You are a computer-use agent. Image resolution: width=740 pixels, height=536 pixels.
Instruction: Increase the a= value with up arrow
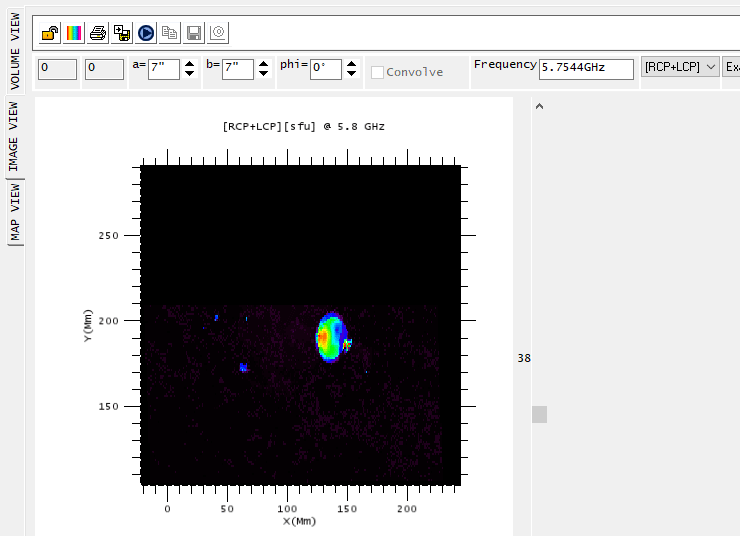tap(190, 64)
